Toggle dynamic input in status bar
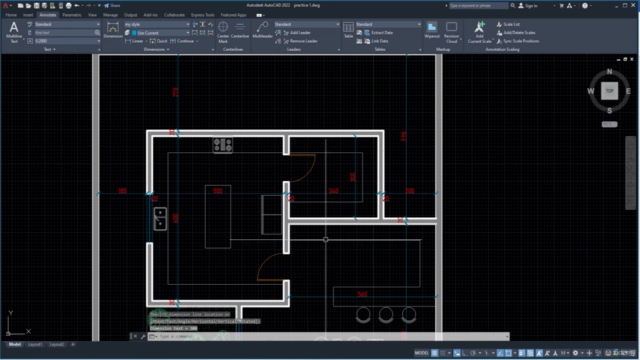This screenshot has height=360, width=640. coord(457,353)
